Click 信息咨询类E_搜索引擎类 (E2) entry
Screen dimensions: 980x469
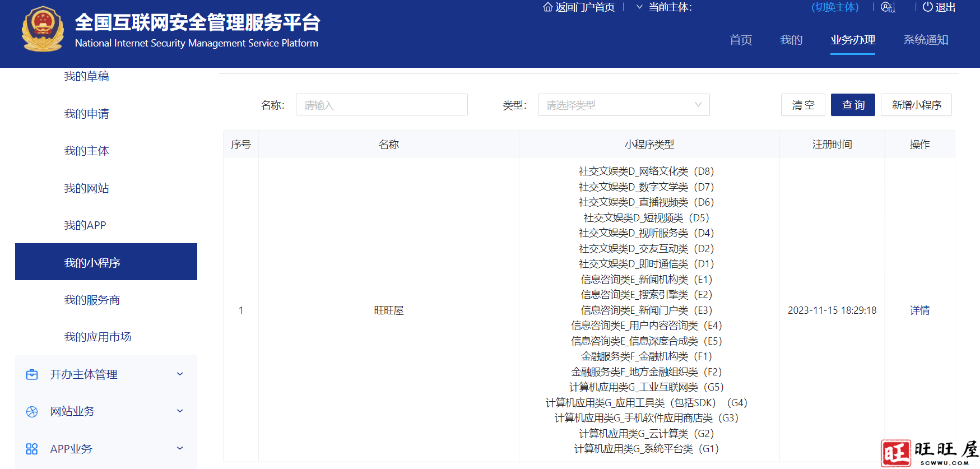point(646,294)
